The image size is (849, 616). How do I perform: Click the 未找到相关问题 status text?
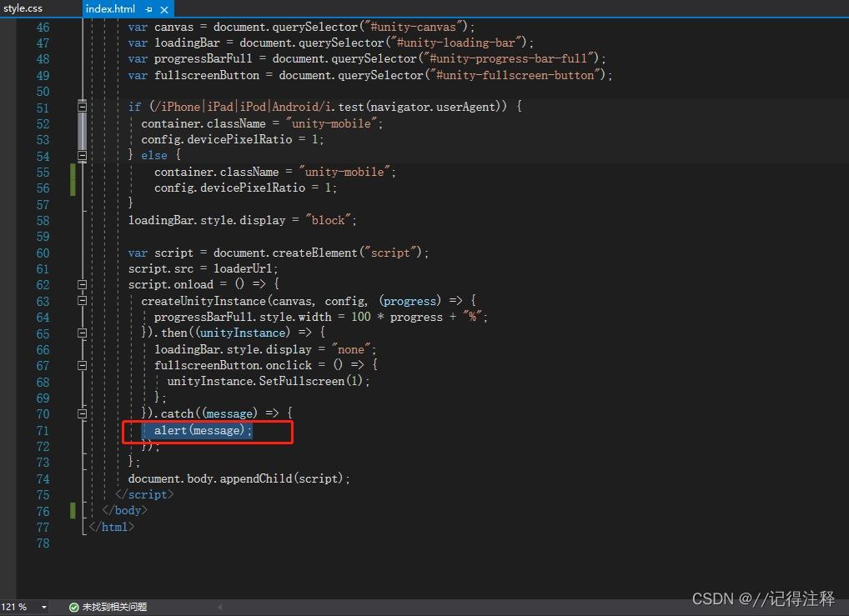pyautogui.click(x=115, y=608)
